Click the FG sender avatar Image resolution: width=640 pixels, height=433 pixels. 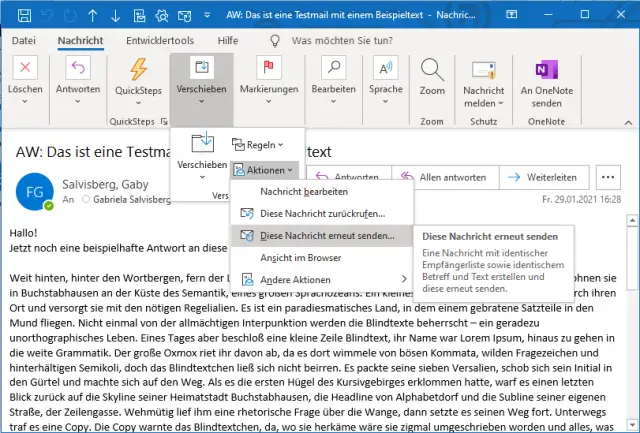point(35,190)
